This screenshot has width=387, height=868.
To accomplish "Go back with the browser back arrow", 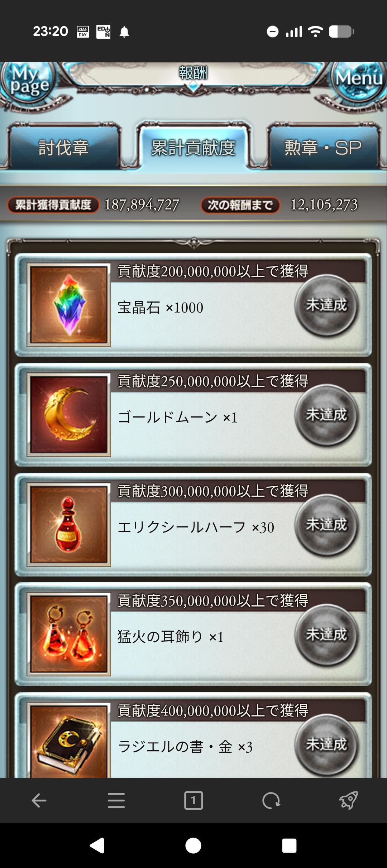I will 39,800.
